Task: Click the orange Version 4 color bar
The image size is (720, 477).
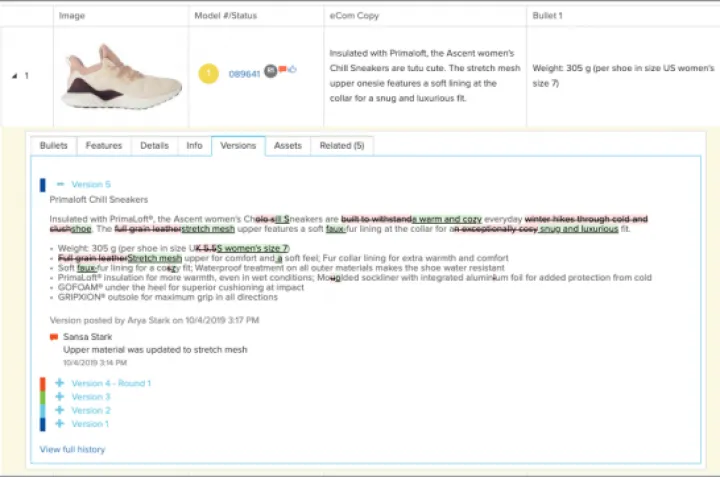Action: [42, 383]
